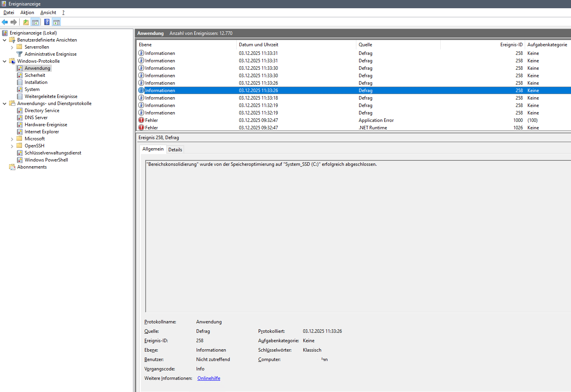Switch to the Details tab
This screenshot has height=392, width=571.
[x=175, y=150]
